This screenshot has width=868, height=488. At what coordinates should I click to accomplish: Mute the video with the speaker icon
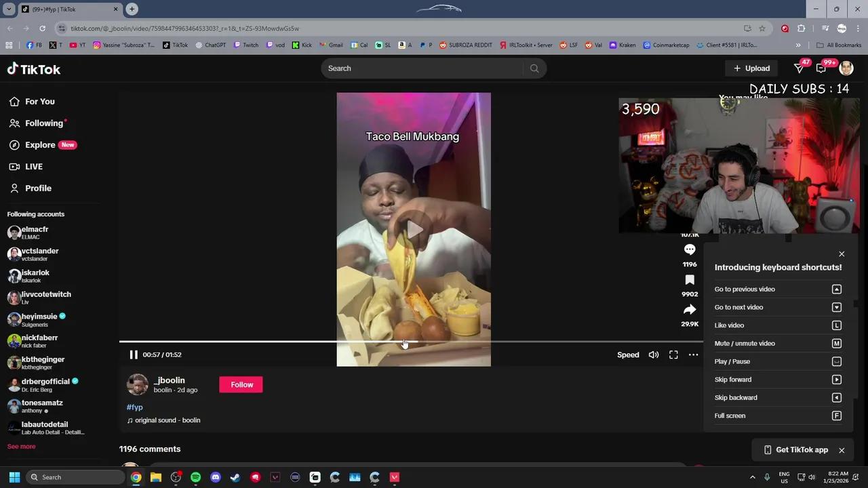(x=653, y=354)
